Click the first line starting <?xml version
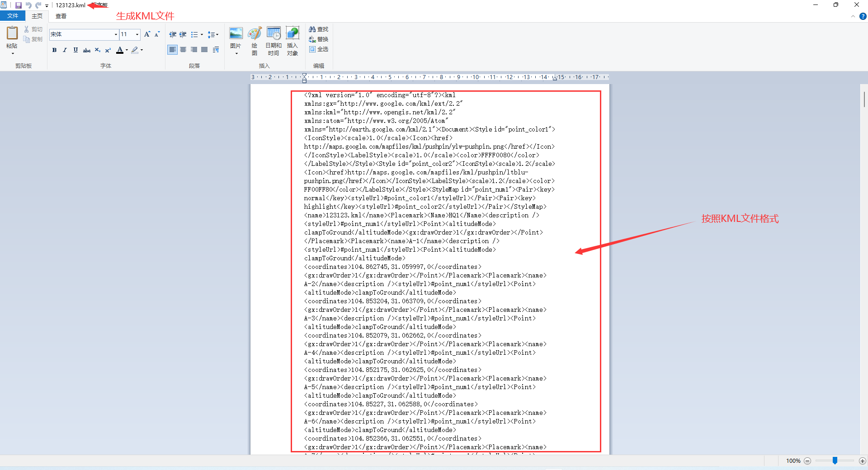The height and width of the screenshot is (470, 868). (380, 95)
